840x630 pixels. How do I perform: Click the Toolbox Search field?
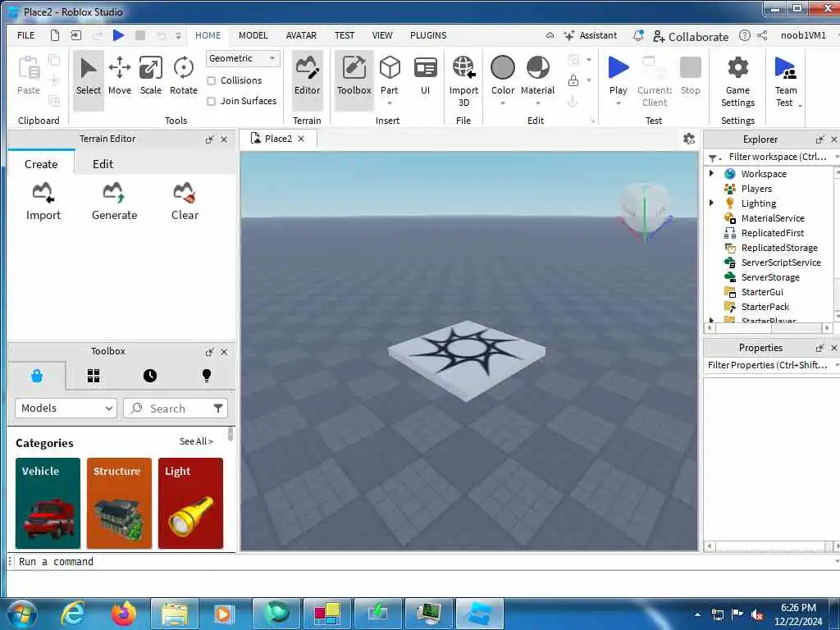coord(176,409)
